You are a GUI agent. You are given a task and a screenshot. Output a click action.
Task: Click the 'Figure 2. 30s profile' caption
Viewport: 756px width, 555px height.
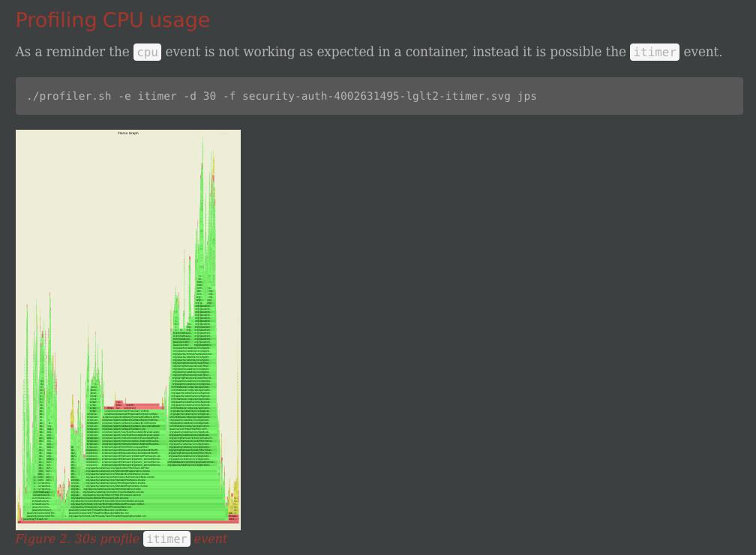click(x=78, y=538)
